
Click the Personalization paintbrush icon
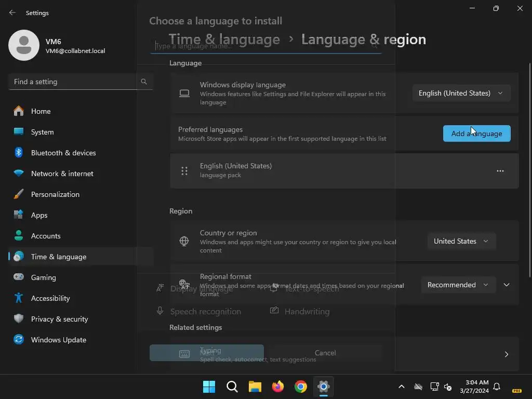[x=19, y=194]
